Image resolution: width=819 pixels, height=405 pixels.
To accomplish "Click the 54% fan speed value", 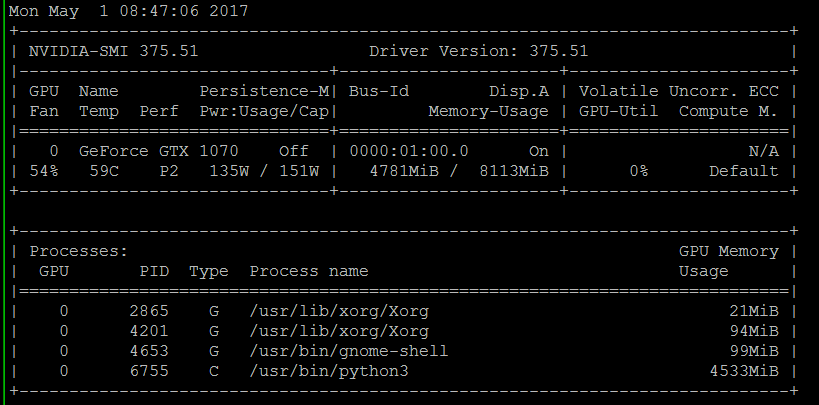I will [x=44, y=171].
